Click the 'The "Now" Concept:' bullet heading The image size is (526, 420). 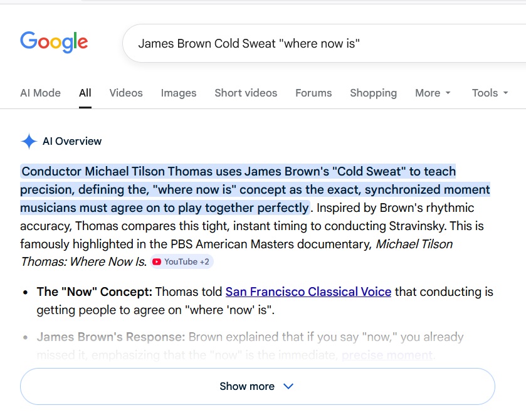tap(94, 292)
